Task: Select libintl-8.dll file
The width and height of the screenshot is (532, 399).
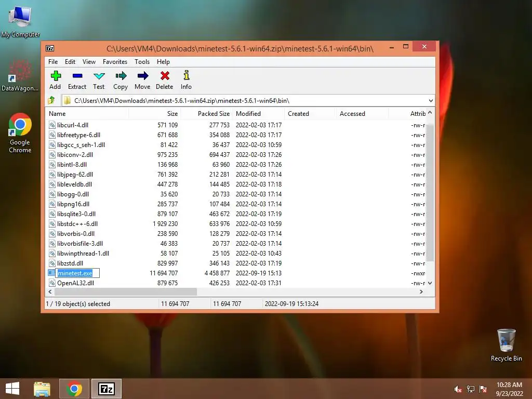Action: click(x=72, y=164)
